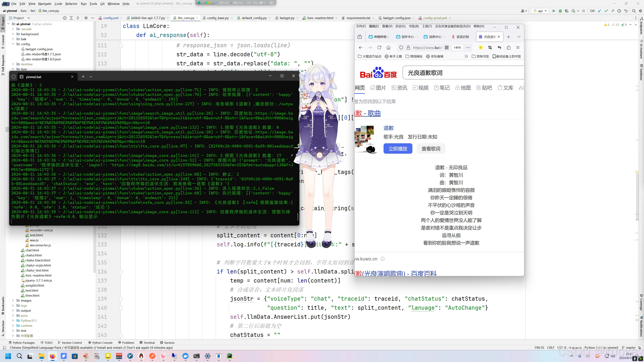Switch to config_base.py editor tab
Viewport: 644px width, 362px height.
218,18
